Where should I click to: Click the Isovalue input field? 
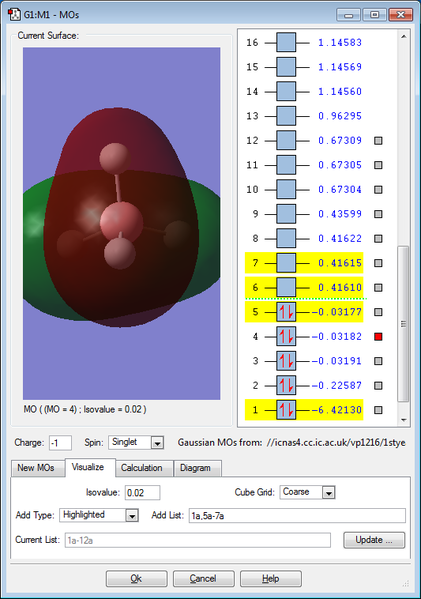(142, 492)
